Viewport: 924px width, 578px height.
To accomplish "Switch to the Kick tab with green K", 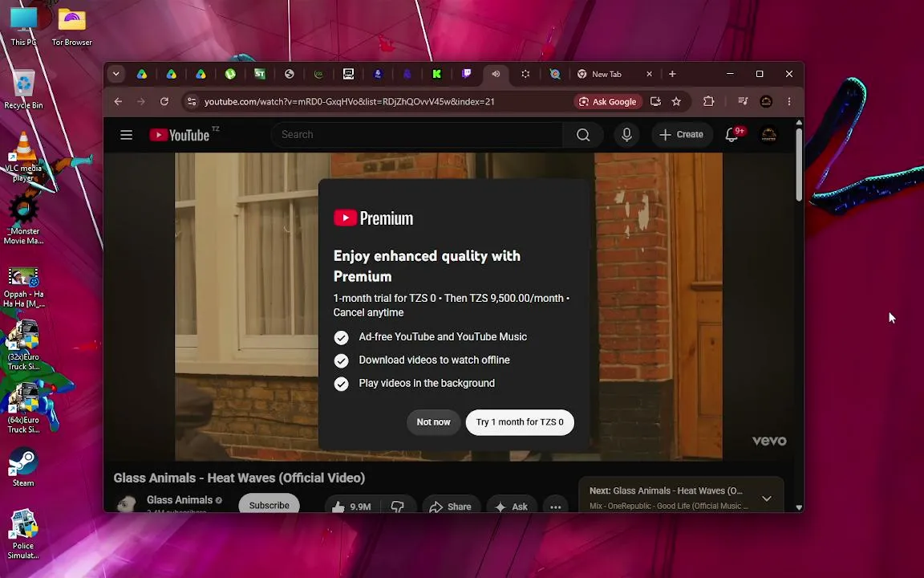I will click(436, 74).
